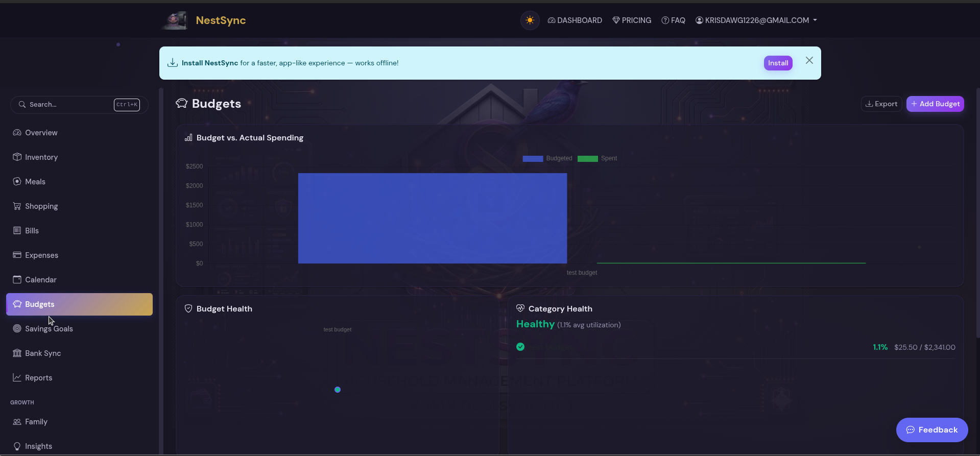Go to Meals in the sidebar

click(x=79, y=182)
